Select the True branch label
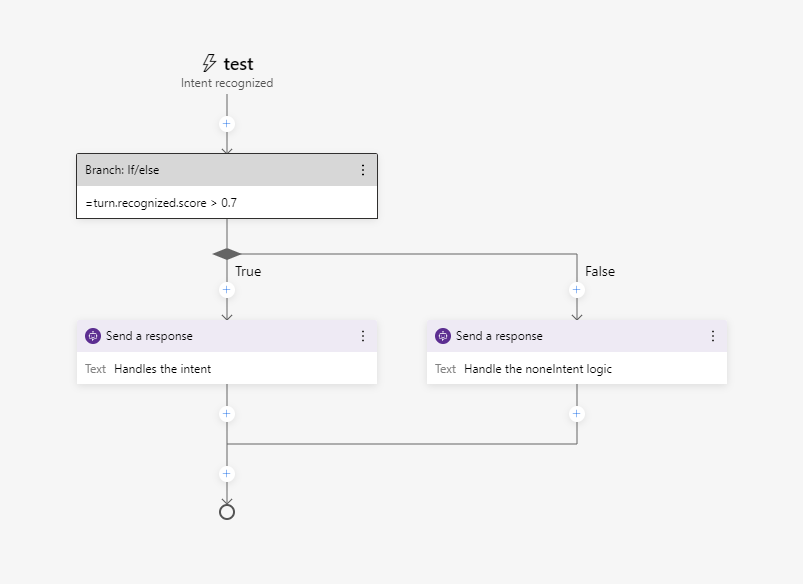 coord(246,271)
